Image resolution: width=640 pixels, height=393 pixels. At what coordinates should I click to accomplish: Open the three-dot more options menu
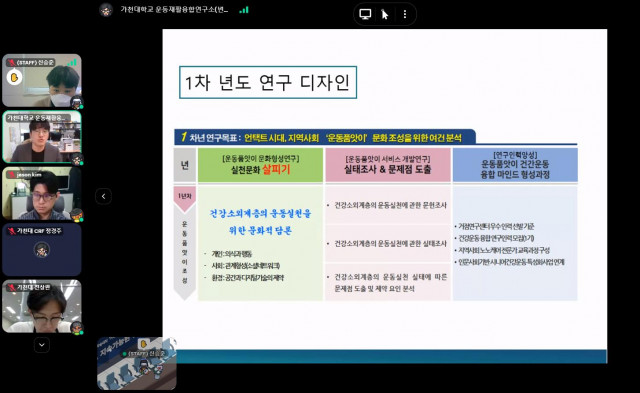coord(404,15)
